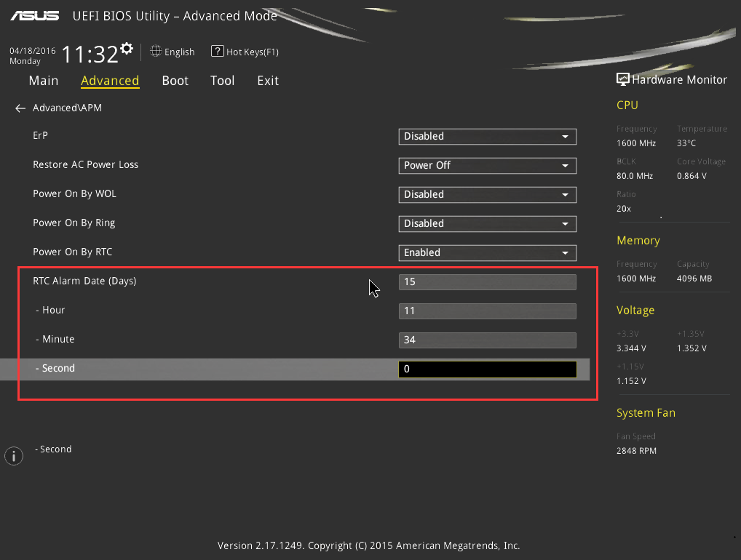Click the 3.344 V voltage reading

click(631, 348)
